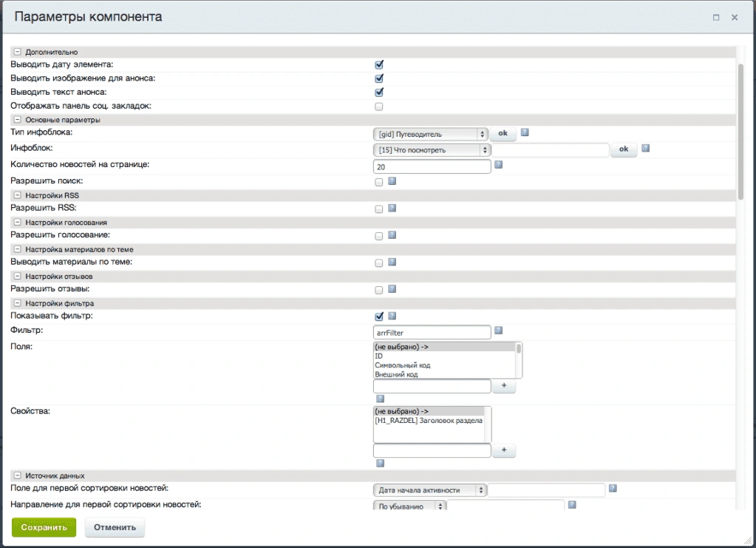Image resolution: width=756 pixels, height=548 pixels.
Task: Select ID in the Поля list
Action: point(445,356)
